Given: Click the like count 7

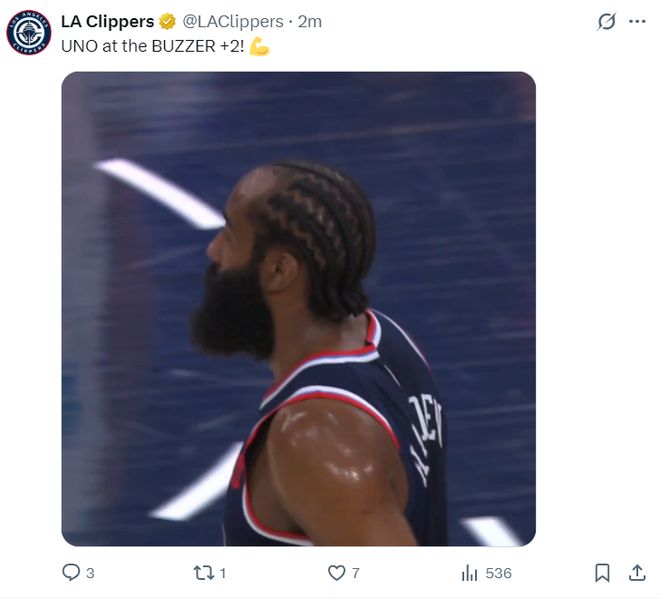Looking at the screenshot, I should 356,573.
